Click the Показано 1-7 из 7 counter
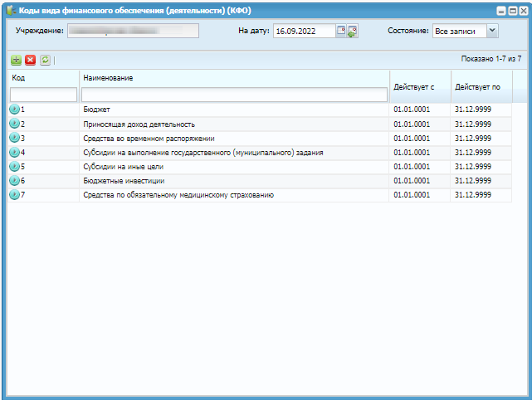Viewport: 532px width, 400px height. 491,59
